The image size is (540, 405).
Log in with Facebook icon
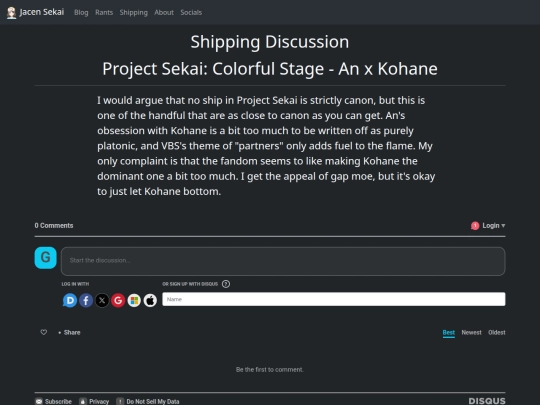pos(86,300)
